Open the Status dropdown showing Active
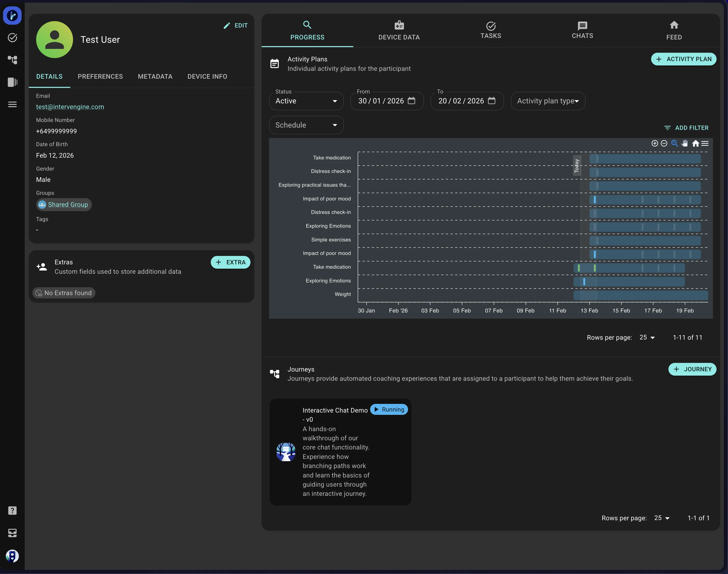 coord(306,101)
